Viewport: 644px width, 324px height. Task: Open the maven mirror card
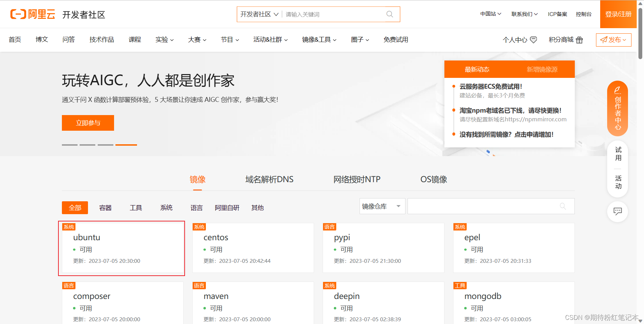click(x=253, y=303)
